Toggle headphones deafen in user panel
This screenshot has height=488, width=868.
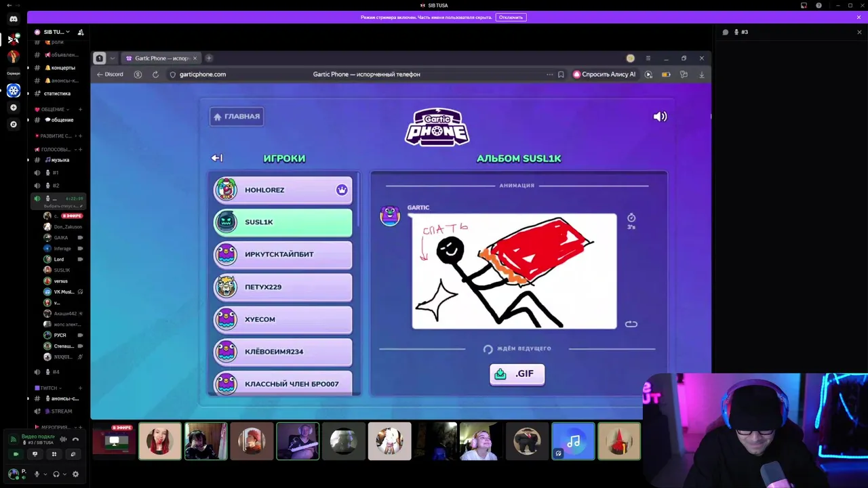click(56, 474)
